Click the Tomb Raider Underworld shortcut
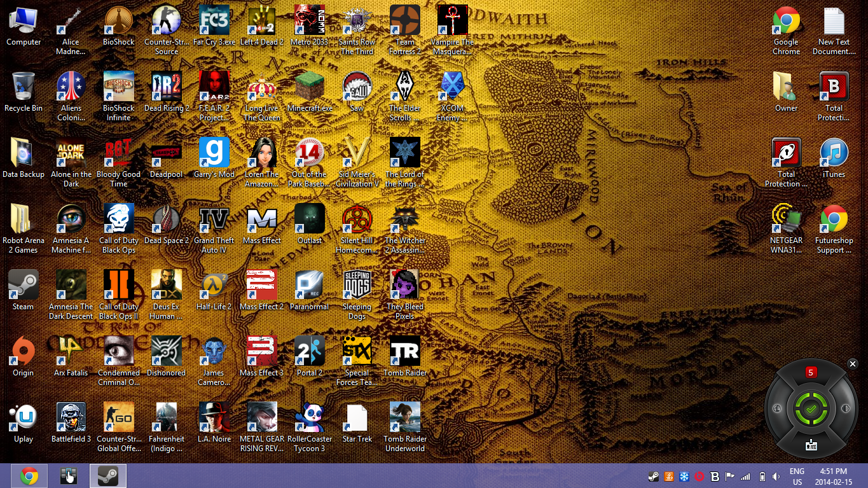This screenshot has height=488, width=868. [405, 427]
